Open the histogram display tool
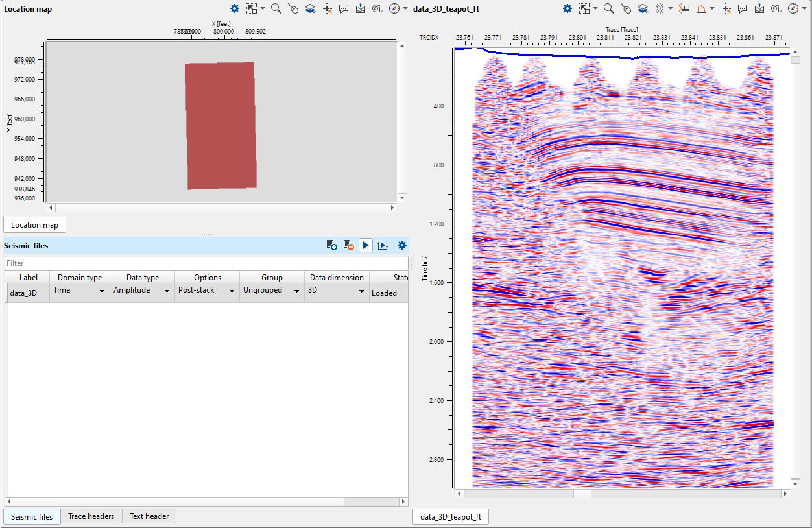 702,8
